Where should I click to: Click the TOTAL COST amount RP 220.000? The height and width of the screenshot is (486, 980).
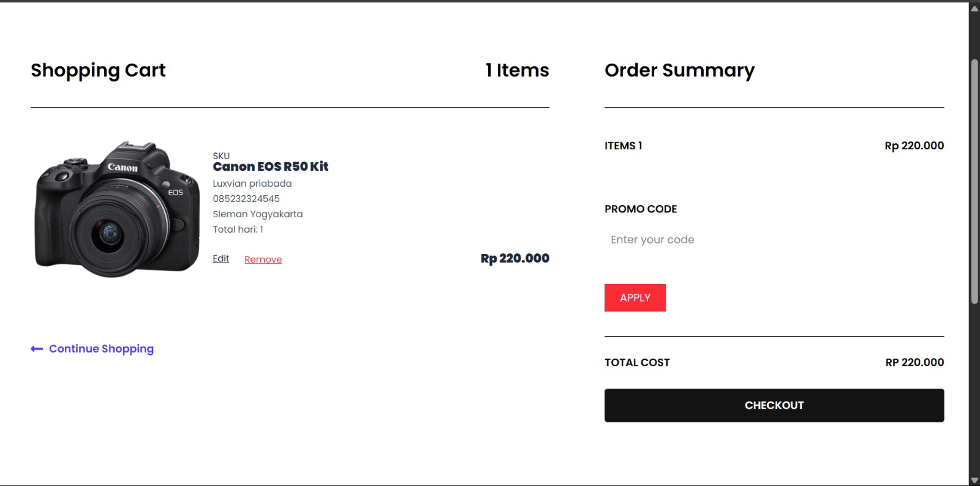tap(914, 362)
